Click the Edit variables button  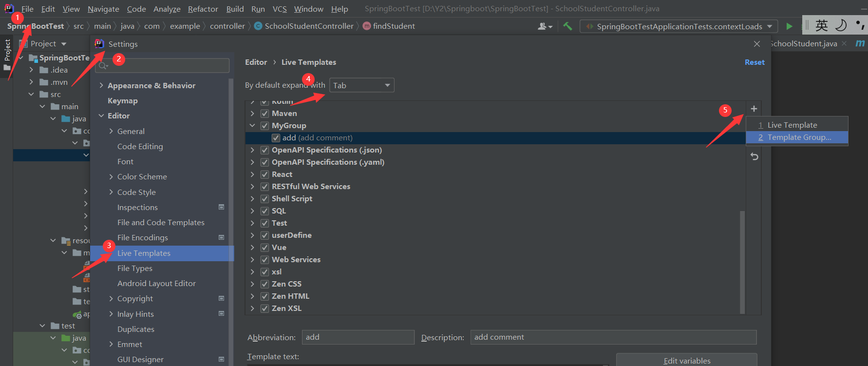(687, 361)
